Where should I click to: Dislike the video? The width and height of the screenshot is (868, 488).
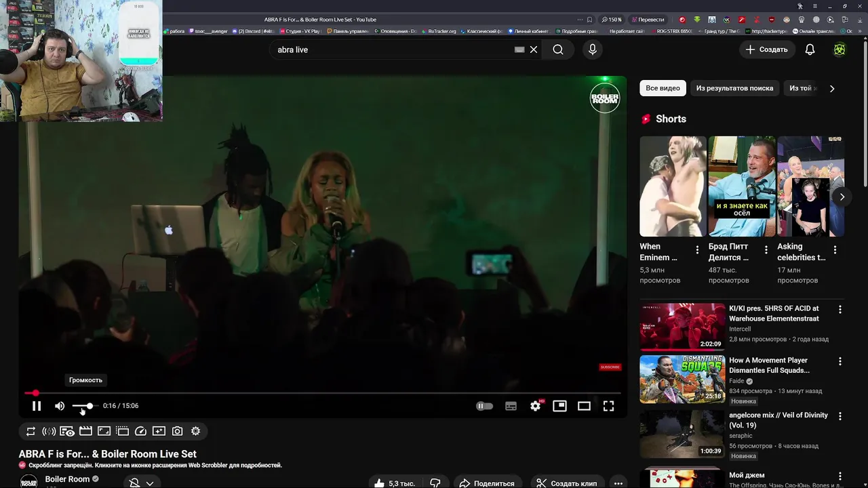pos(435,483)
